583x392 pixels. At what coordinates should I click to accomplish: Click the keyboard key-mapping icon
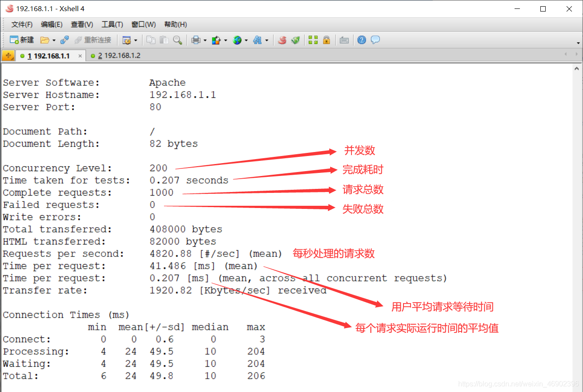(344, 40)
